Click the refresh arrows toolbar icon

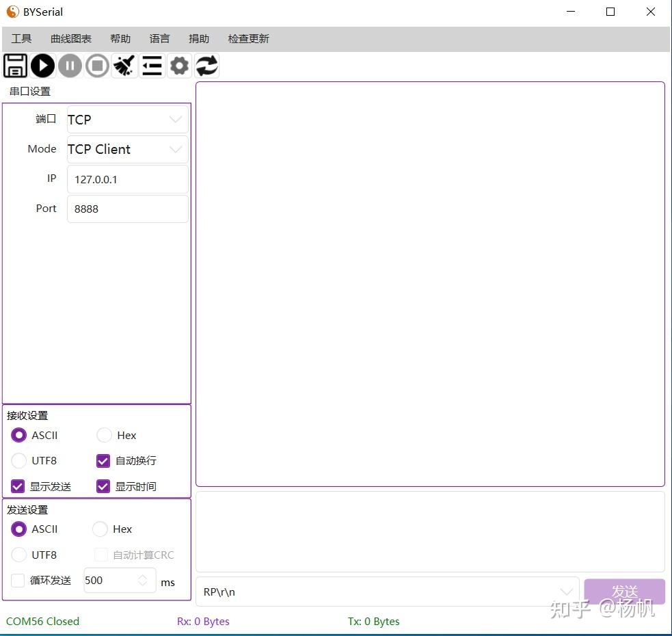(x=207, y=66)
